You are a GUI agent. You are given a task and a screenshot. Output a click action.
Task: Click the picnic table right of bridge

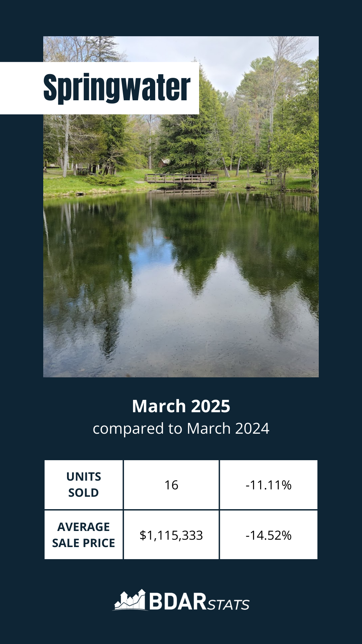point(267,181)
